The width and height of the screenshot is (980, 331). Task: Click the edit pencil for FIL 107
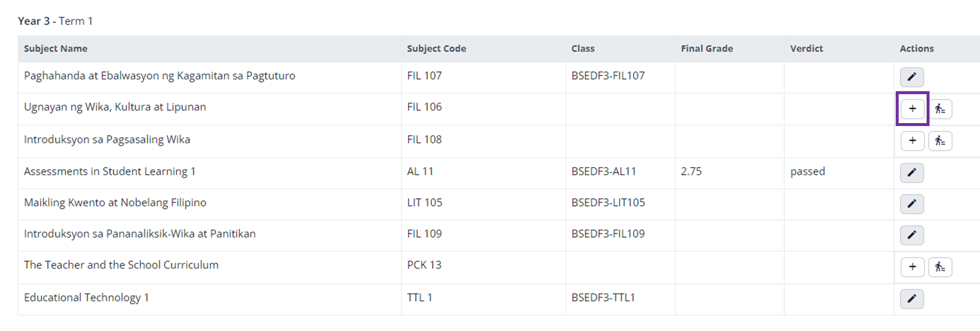click(911, 77)
